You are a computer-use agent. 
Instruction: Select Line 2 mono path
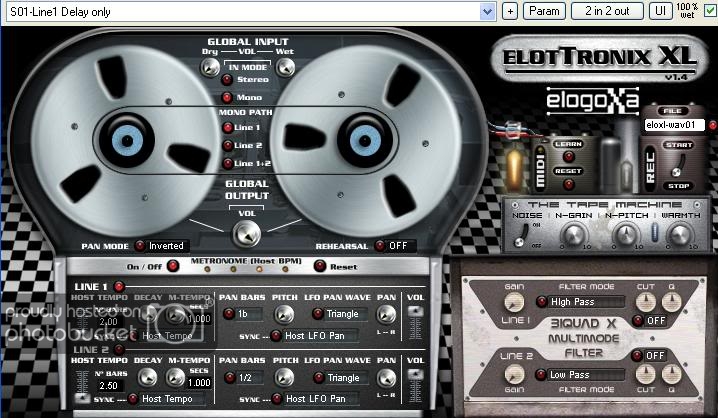(x=227, y=146)
